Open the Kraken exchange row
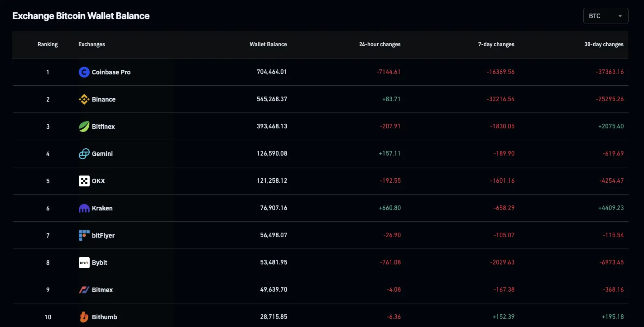The image size is (644, 327). (102, 208)
